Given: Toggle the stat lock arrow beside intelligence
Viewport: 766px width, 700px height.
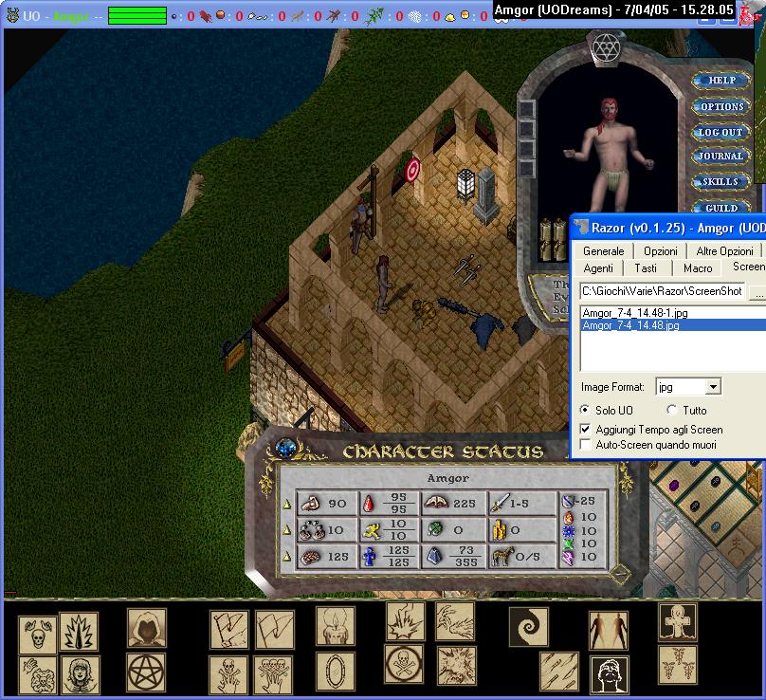Looking at the screenshot, I should point(287,556).
